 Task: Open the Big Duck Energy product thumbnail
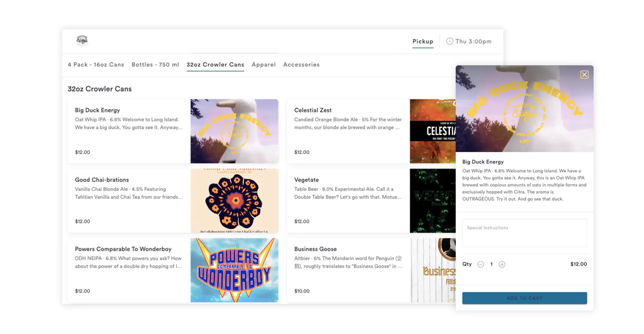tap(234, 131)
